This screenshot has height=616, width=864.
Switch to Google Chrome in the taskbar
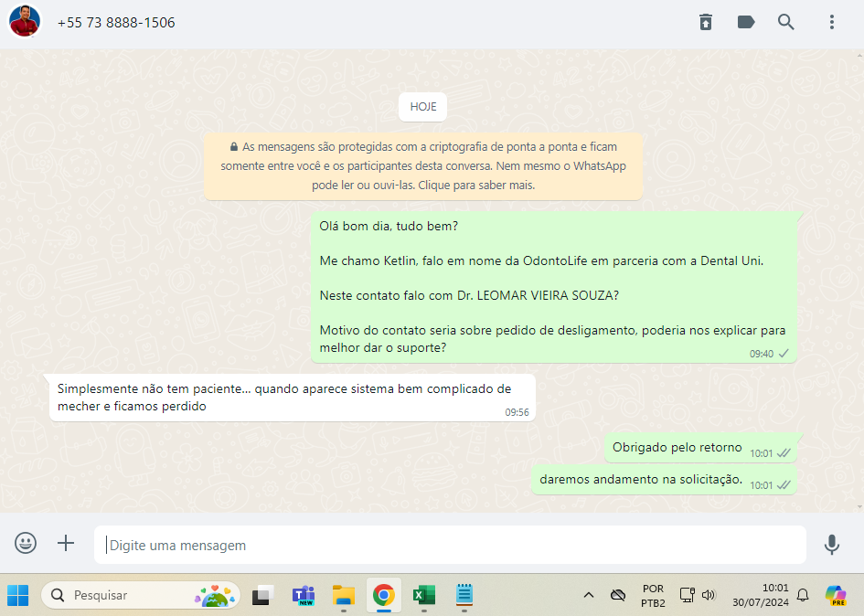pyautogui.click(x=383, y=595)
